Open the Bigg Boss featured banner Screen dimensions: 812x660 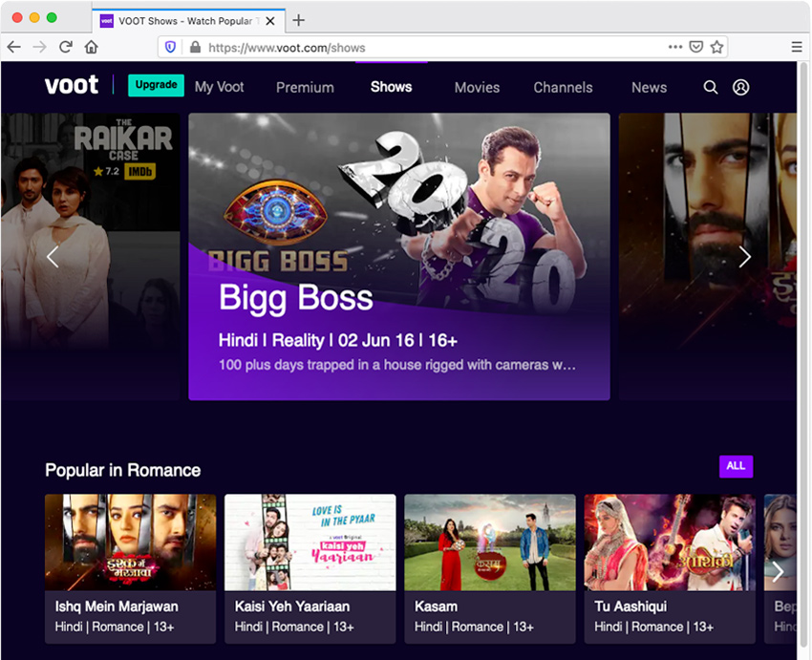tap(399, 257)
